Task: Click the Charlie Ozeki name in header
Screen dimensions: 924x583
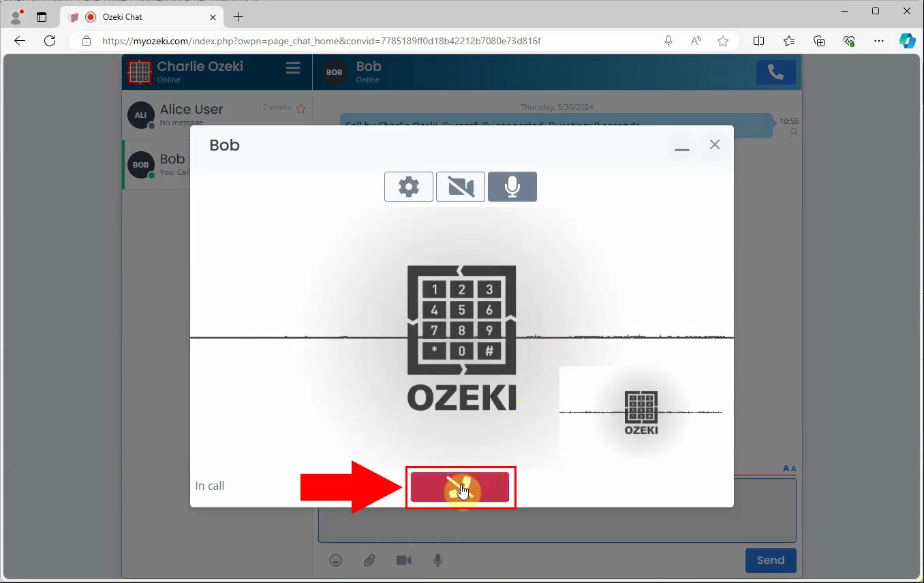Action: pyautogui.click(x=200, y=66)
